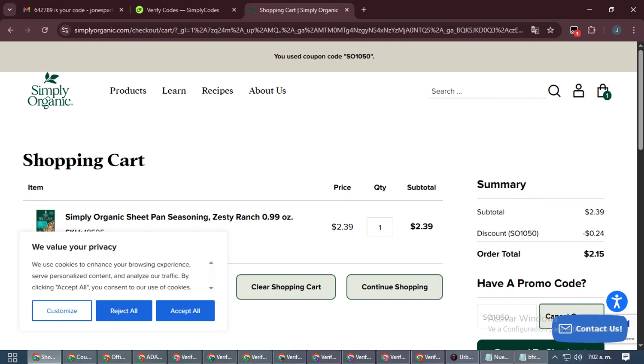Click the cookie text scroll-down arrow
This screenshot has height=364, width=644.
[x=211, y=288]
